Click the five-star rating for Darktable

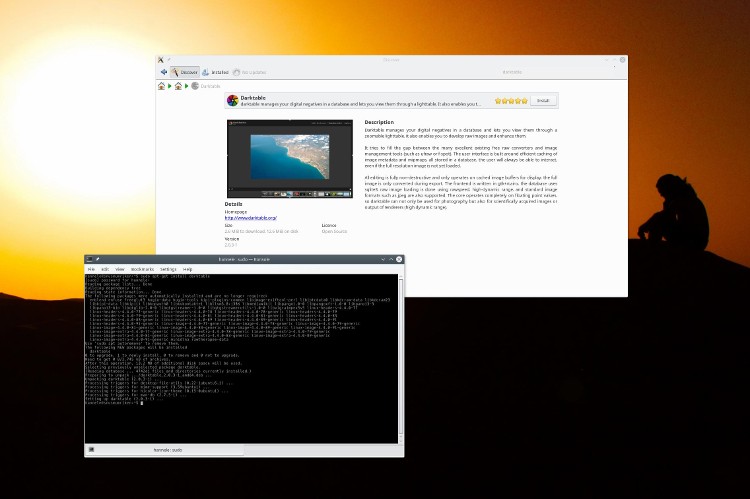[511, 101]
